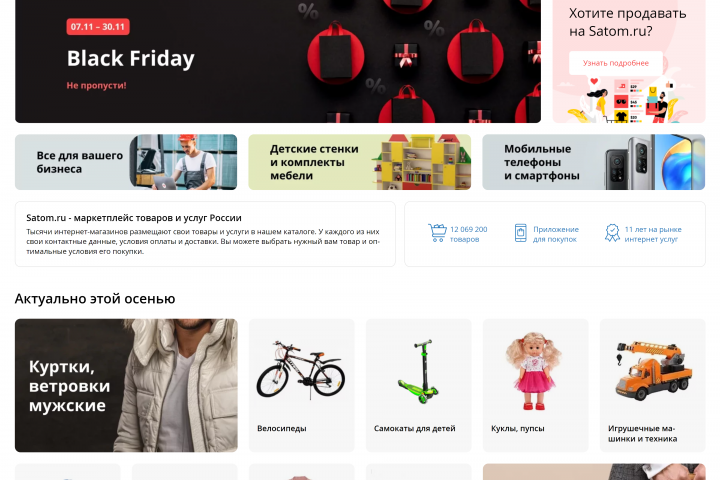Viewport: 720px width, 480px height.
Task: Click the phone icon beside Приложение для покупок
Action: pyautogui.click(x=520, y=233)
